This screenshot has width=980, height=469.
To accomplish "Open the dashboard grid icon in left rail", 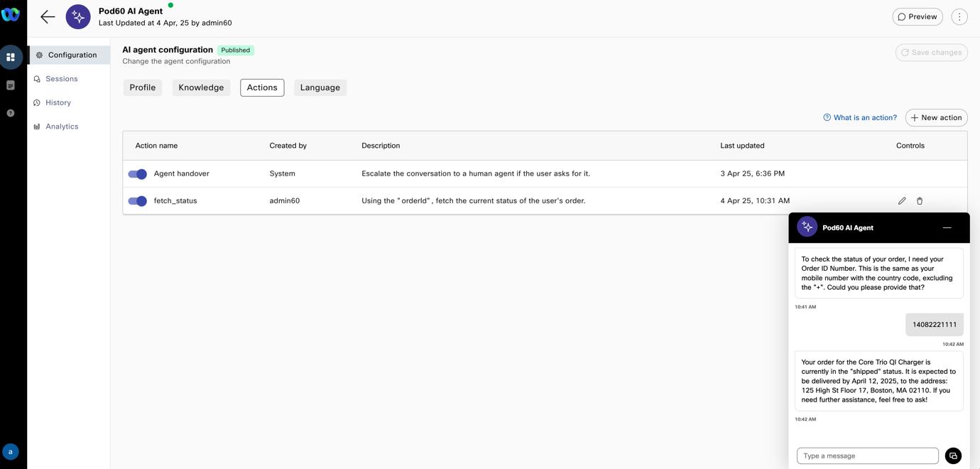I will 11,57.
